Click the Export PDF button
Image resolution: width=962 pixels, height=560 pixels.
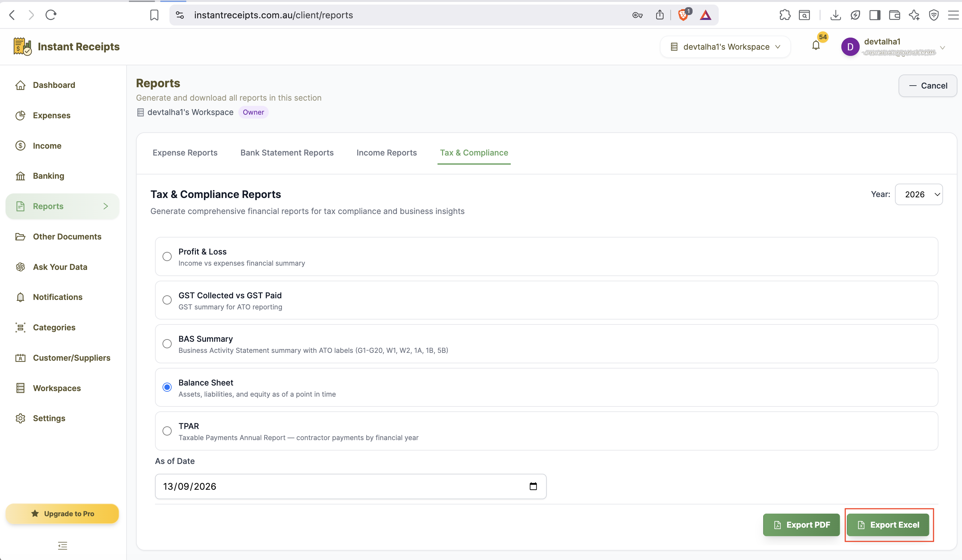point(801,525)
